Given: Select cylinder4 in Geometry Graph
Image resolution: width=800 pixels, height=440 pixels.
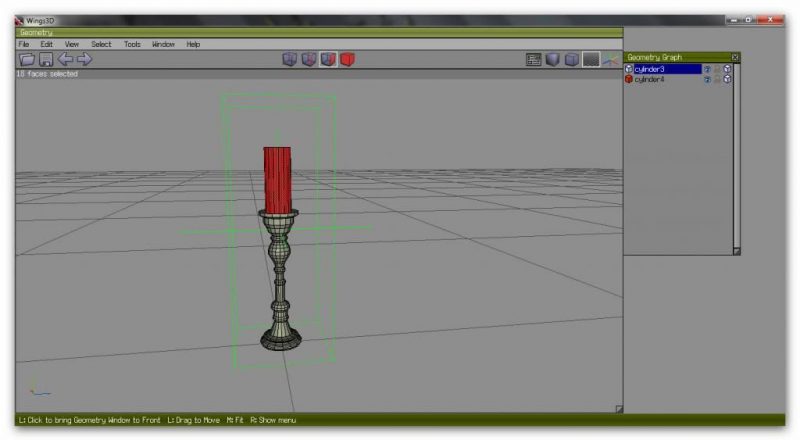Looking at the screenshot, I should coord(650,79).
